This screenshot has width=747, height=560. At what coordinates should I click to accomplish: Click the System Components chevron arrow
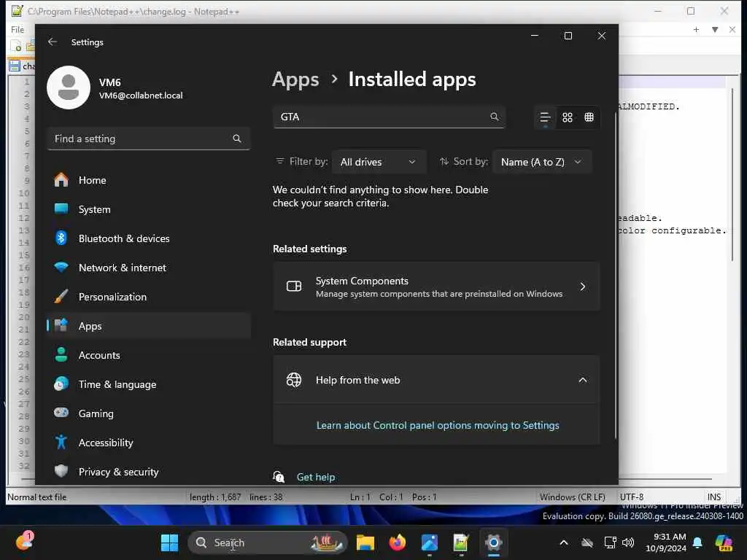tap(583, 287)
